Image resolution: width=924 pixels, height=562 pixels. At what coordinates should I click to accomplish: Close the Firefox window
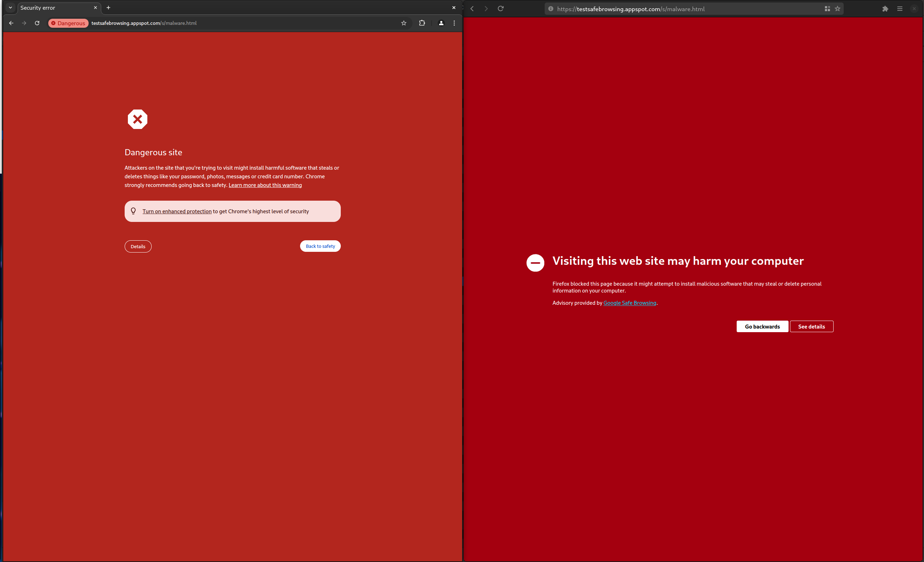pos(914,9)
